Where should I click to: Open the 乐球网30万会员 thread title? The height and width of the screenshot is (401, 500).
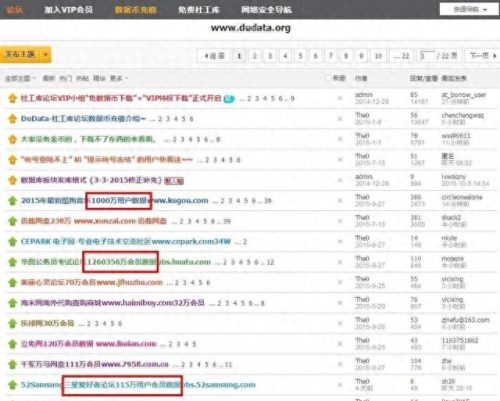pyautogui.click(x=47, y=324)
